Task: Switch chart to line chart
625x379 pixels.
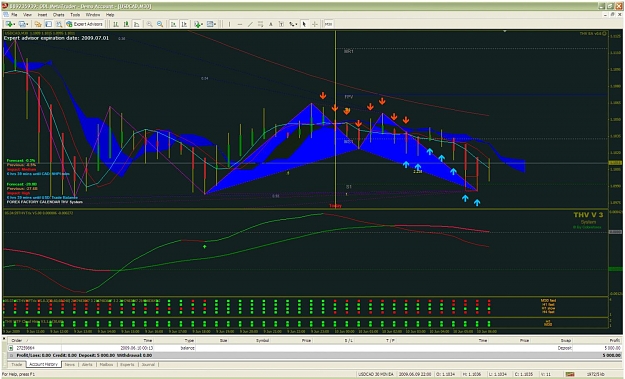Action: pos(136,24)
